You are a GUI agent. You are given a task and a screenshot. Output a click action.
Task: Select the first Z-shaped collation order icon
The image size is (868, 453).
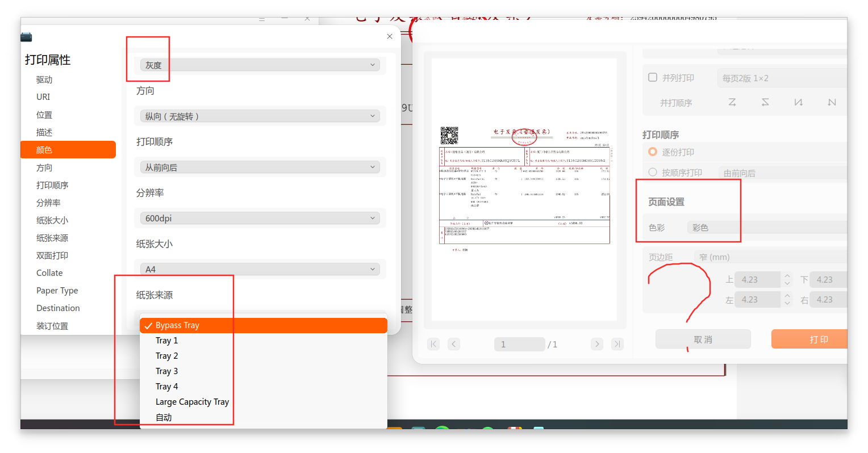coord(732,102)
